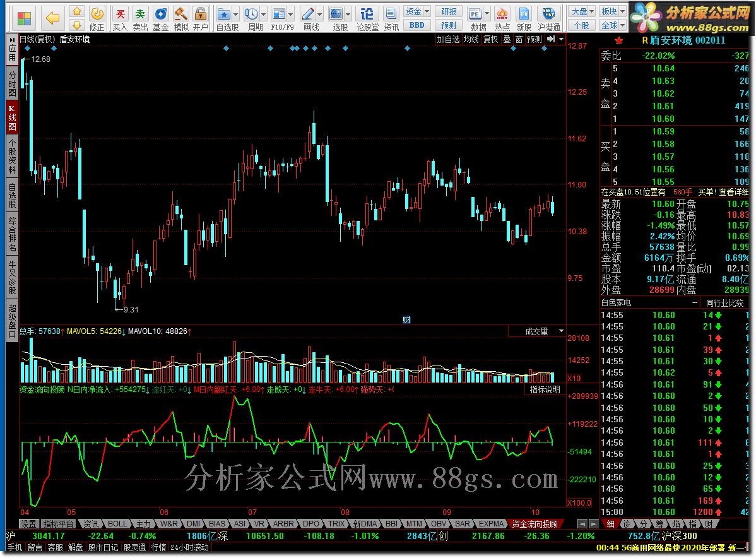Click the skip-to-end arrow in chart header

pos(551,39)
